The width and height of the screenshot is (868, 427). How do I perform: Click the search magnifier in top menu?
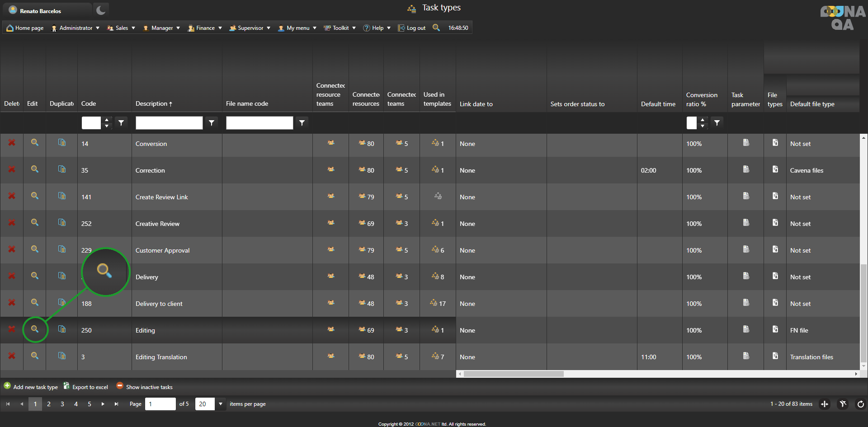point(436,28)
